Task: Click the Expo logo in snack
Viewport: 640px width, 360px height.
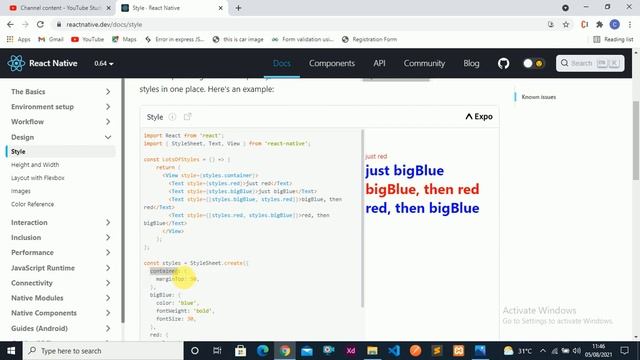Action: [x=479, y=117]
